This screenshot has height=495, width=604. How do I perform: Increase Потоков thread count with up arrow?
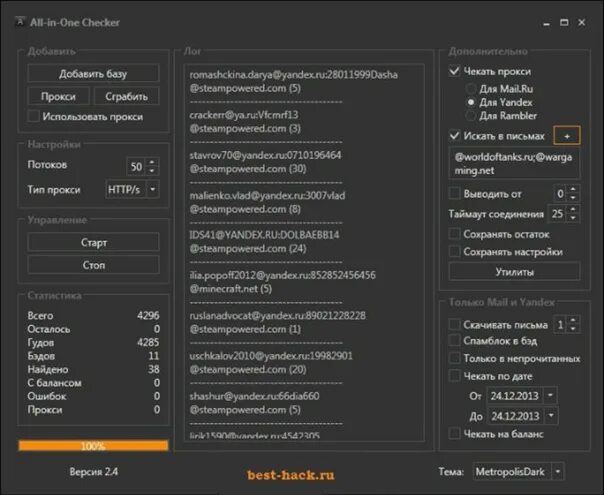point(152,163)
